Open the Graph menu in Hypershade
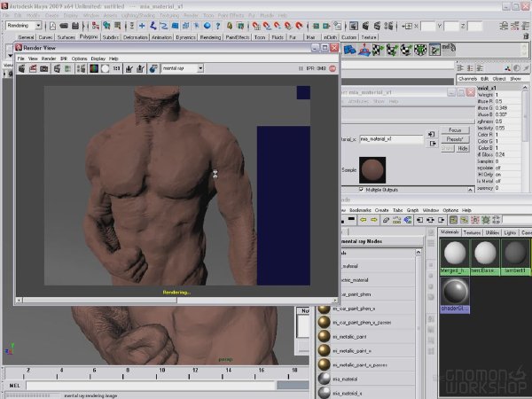This screenshot has width=532, height=399. pyautogui.click(x=412, y=210)
